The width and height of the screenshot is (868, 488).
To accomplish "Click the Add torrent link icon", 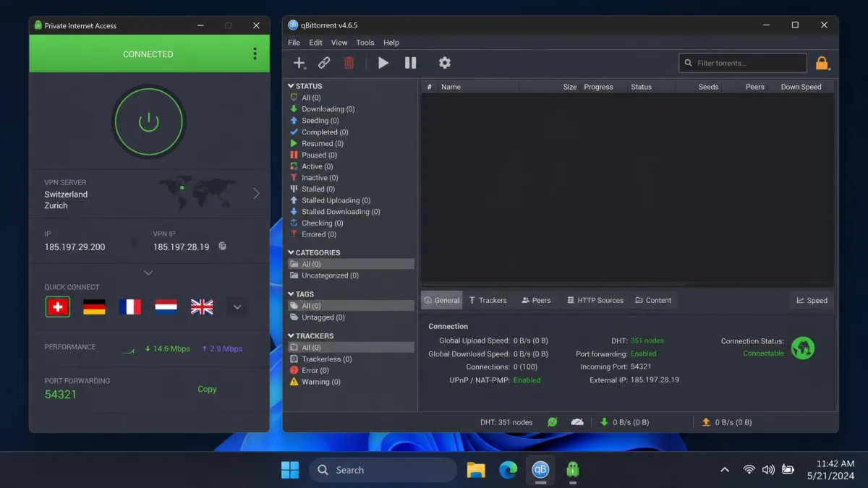I will pyautogui.click(x=324, y=63).
